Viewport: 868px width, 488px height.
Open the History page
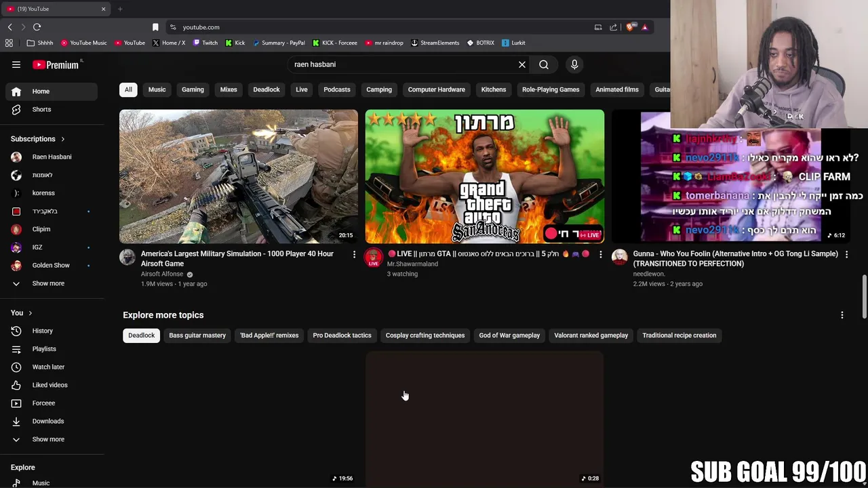point(52,331)
